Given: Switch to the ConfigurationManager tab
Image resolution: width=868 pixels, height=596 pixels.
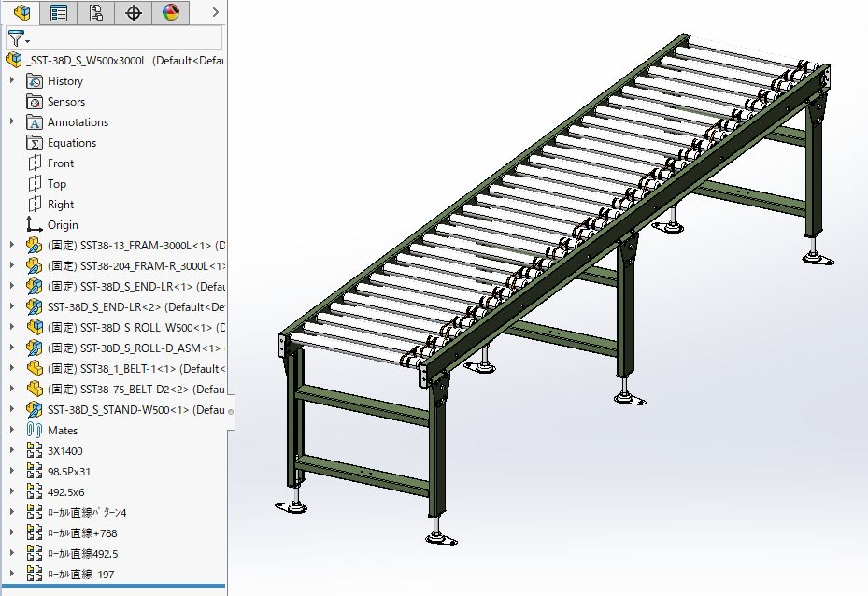Looking at the screenshot, I should 95,12.
